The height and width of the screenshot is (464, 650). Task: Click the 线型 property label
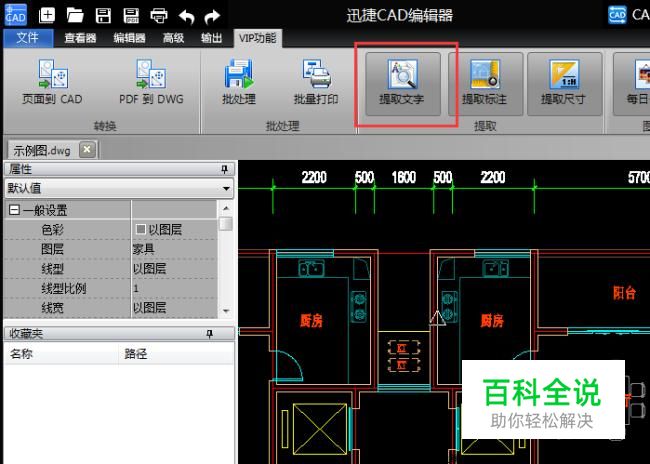pyautogui.click(x=52, y=269)
